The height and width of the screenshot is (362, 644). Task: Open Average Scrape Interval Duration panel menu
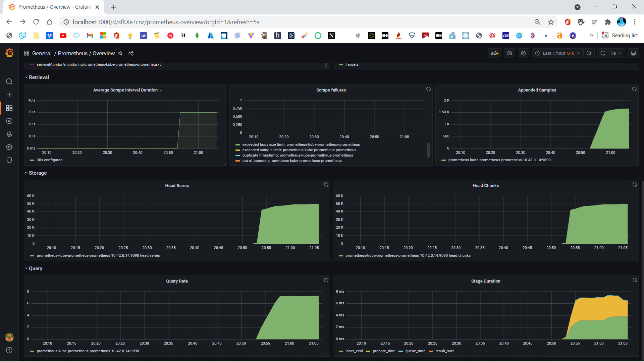coord(127,90)
